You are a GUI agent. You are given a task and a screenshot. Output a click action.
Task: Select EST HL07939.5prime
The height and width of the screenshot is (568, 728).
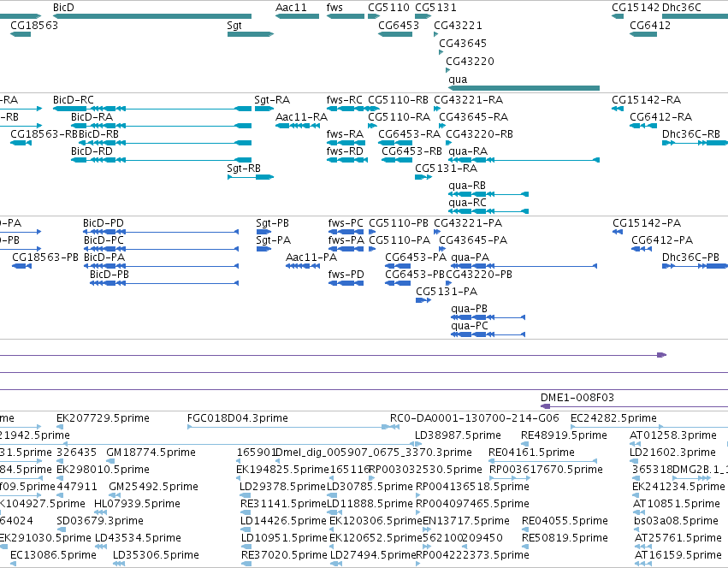100,512
